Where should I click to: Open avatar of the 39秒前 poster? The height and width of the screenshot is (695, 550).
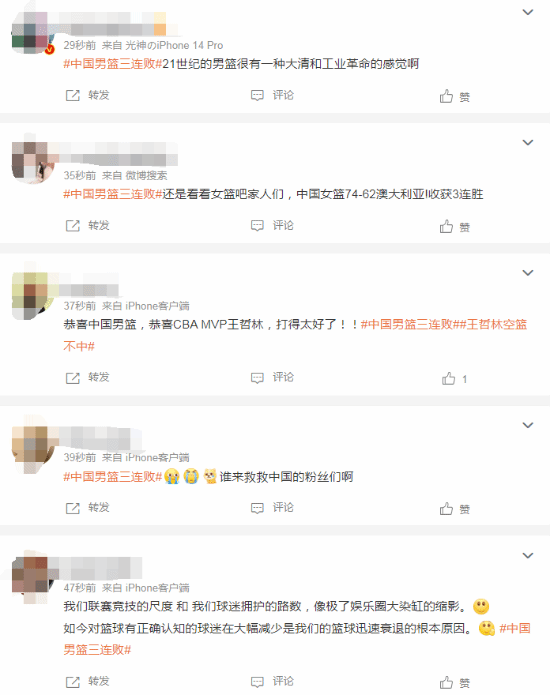(32, 447)
